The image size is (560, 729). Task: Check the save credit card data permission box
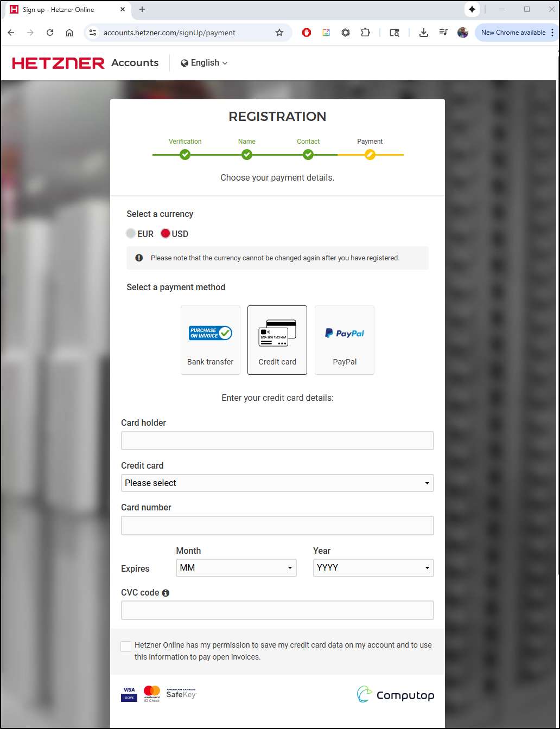[x=126, y=646]
